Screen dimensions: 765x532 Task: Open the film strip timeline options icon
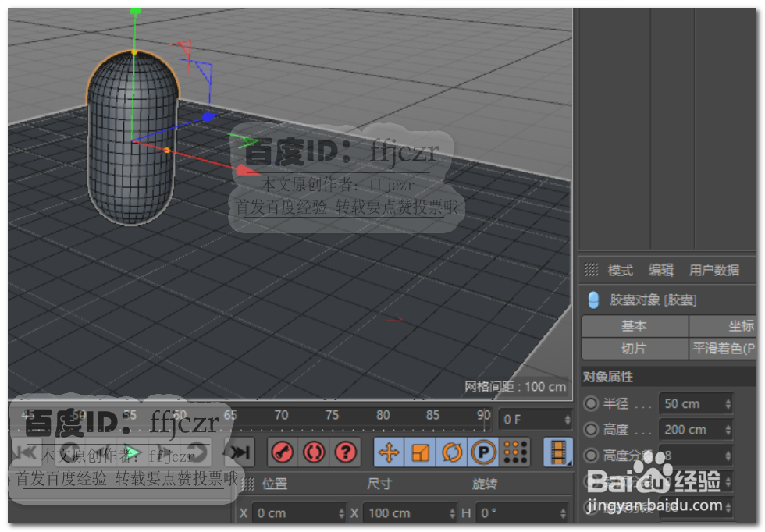(557, 452)
